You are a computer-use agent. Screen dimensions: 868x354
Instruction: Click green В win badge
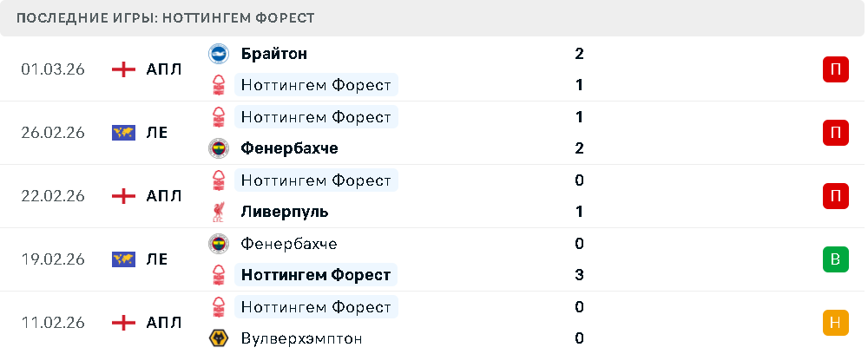[836, 259]
